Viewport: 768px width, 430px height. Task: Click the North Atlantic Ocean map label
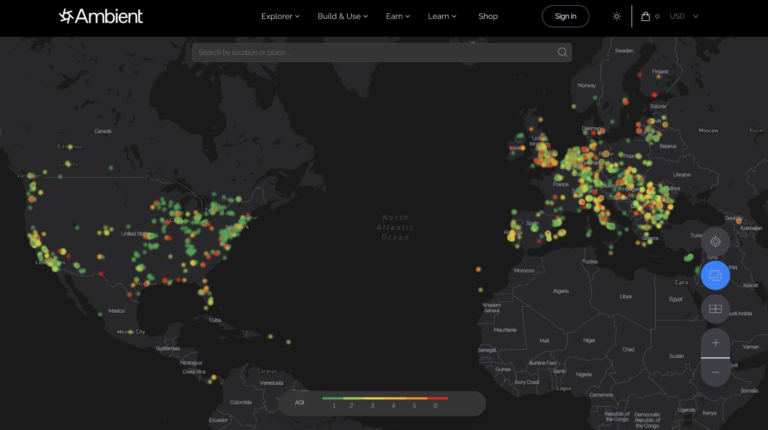[396, 227]
